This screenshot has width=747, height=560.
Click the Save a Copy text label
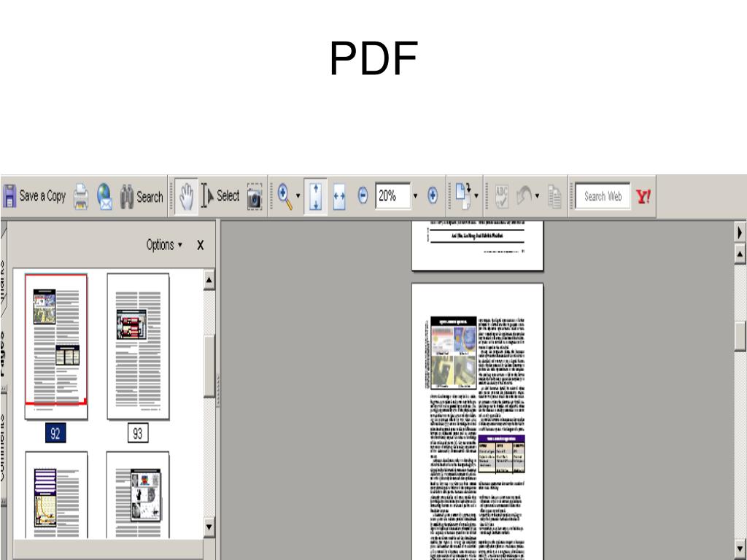coord(42,195)
